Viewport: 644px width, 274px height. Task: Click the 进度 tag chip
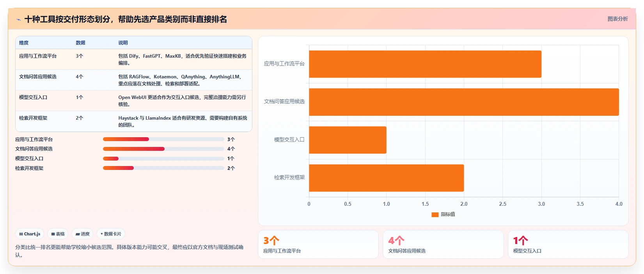click(82, 234)
